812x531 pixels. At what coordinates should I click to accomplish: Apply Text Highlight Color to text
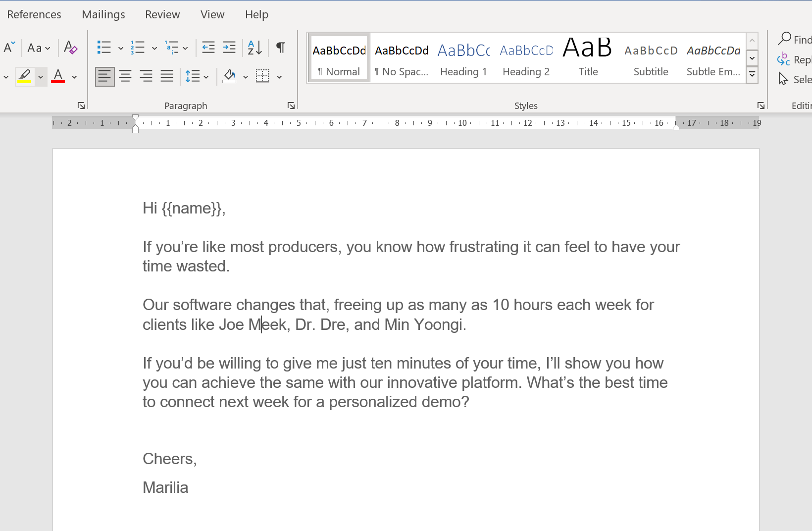click(x=24, y=76)
